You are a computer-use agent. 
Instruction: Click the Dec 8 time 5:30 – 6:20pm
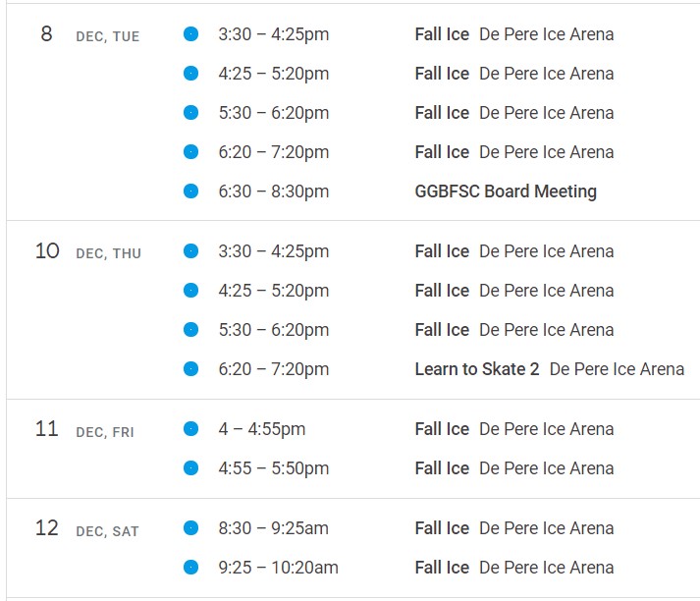[274, 113]
